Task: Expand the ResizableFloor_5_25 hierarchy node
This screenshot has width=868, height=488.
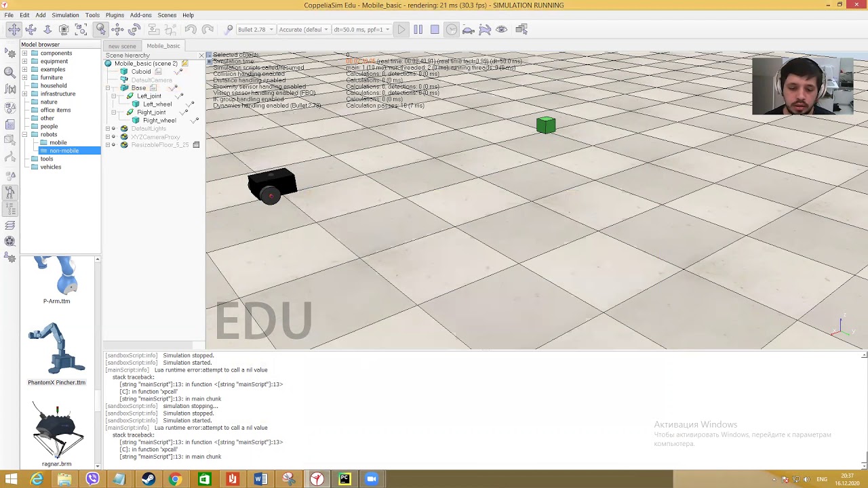Action: click(x=107, y=145)
